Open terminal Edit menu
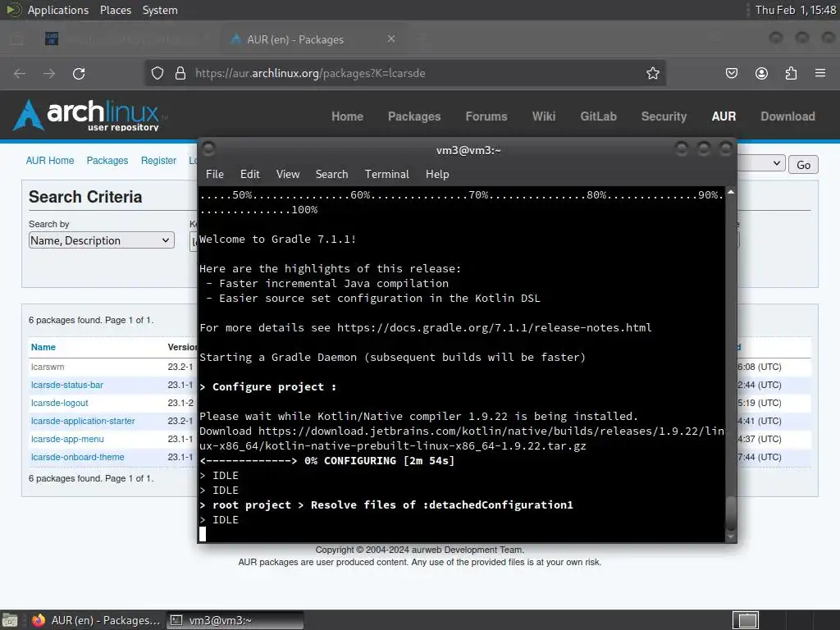Image resolution: width=840 pixels, height=630 pixels. click(x=249, y=174)
